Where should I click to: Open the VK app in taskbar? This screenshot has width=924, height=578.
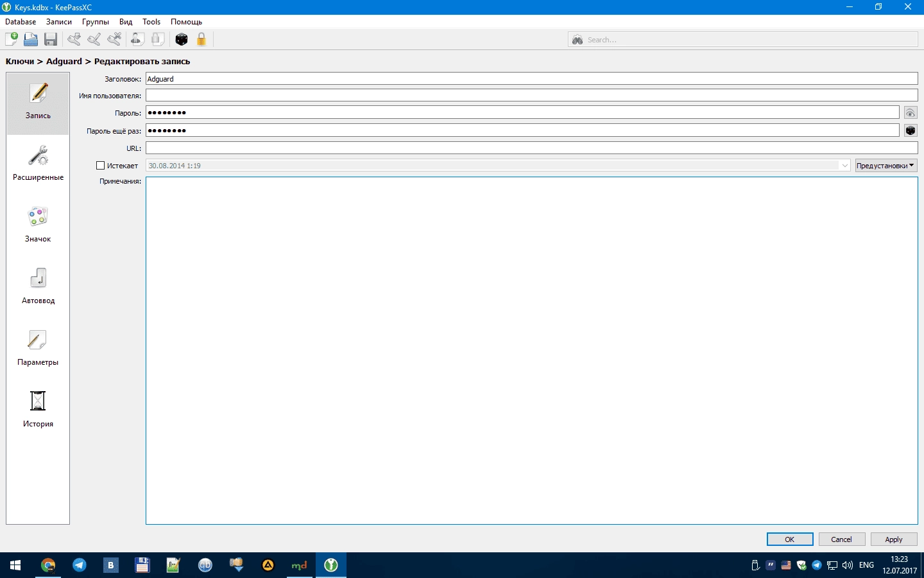tap(111, 565)
